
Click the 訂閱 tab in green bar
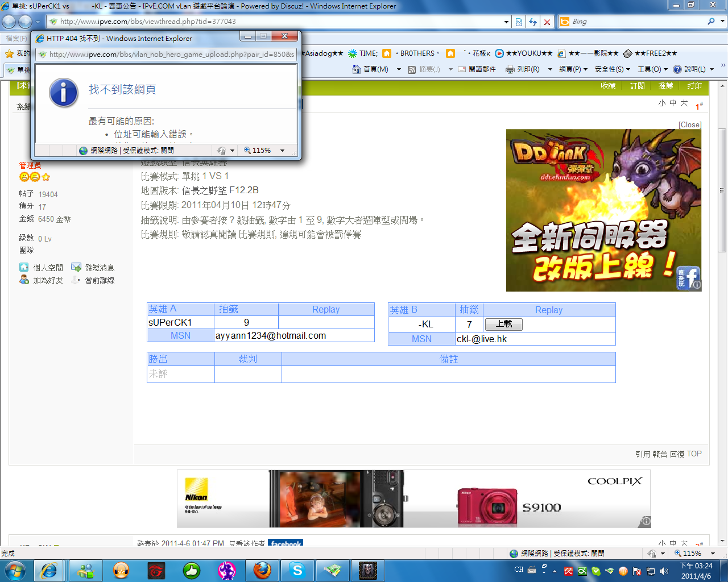[x=637, y=86]
